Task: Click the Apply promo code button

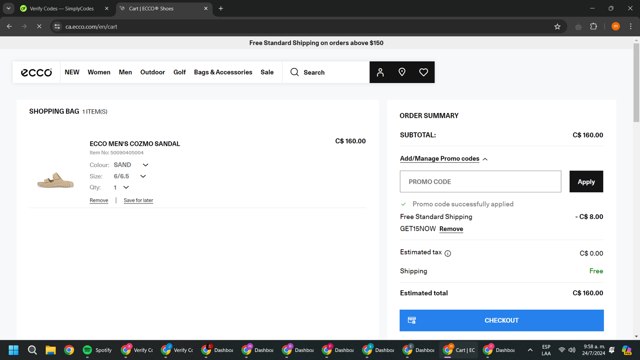Action: (586, 182)
